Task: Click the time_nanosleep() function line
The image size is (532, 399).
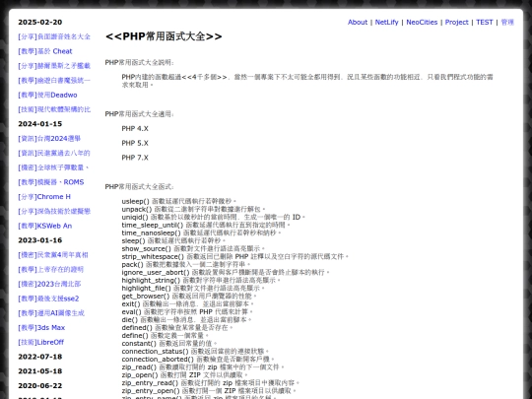Action: click(202, 233)
